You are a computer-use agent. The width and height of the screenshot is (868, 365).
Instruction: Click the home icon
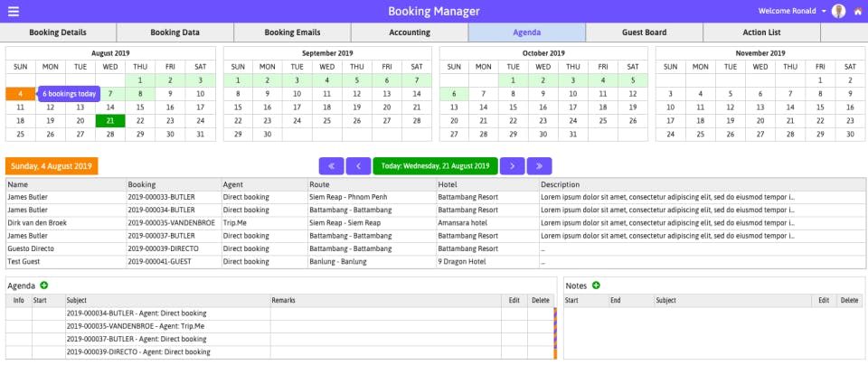[858, 11]
